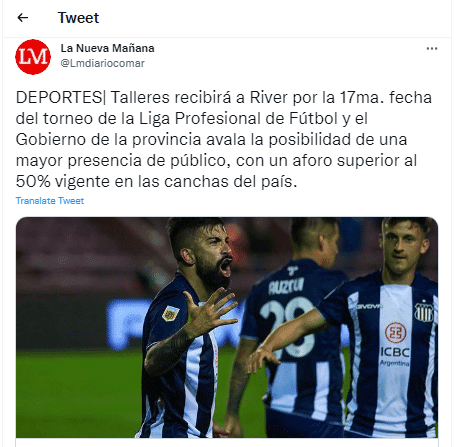Click the Talleres crest on the striped jersey
The height and width of the screenshot is (447, 457).
coord(423,312)
